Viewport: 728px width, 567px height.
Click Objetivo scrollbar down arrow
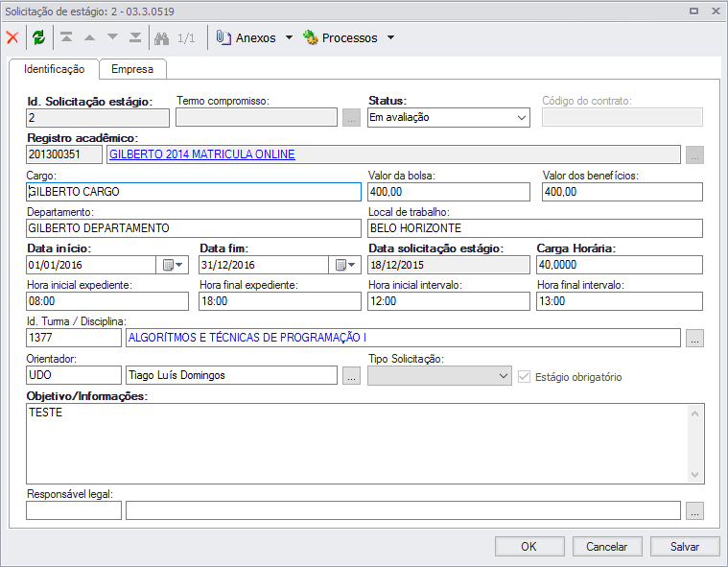pos(694,475)
